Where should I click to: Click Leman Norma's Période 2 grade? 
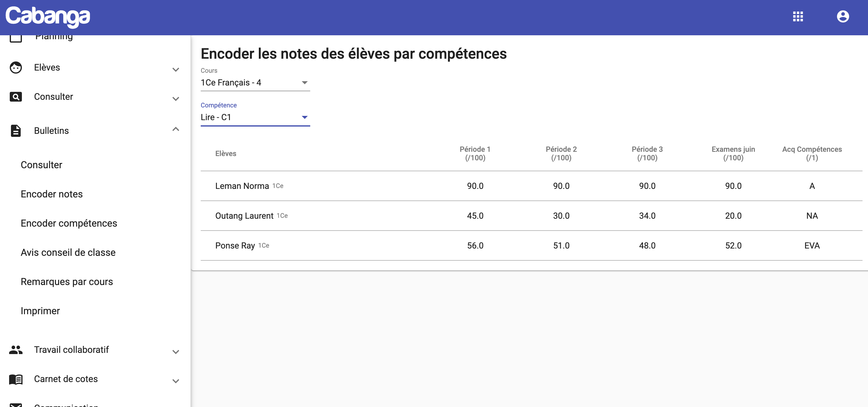561,186
